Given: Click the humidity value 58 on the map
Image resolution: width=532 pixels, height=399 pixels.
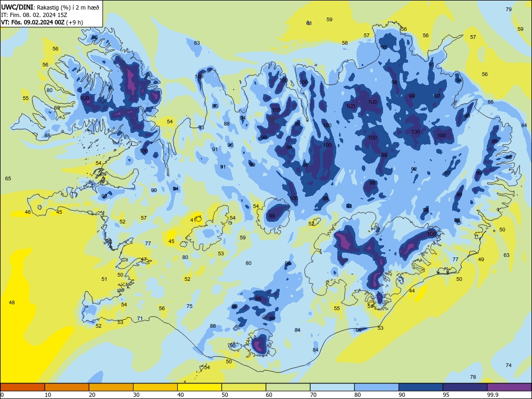Looking at the screenshot, I should pyautogui.click(x=345, y=43).
